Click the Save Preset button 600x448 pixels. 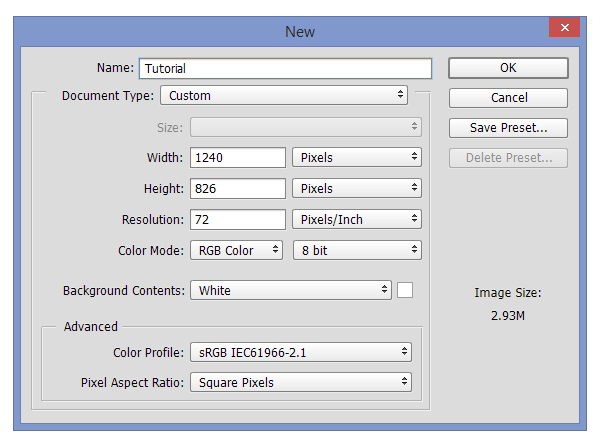pyautogui.click(x=508, y=128)
